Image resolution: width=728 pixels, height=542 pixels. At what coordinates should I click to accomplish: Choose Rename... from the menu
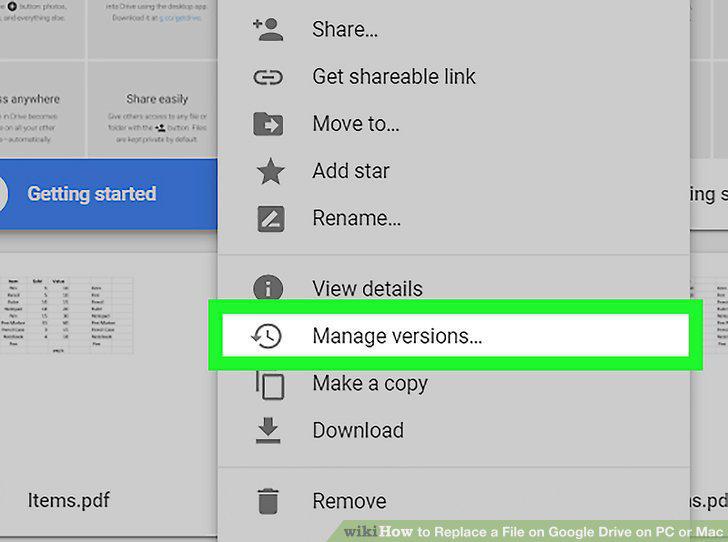point(454,218)
